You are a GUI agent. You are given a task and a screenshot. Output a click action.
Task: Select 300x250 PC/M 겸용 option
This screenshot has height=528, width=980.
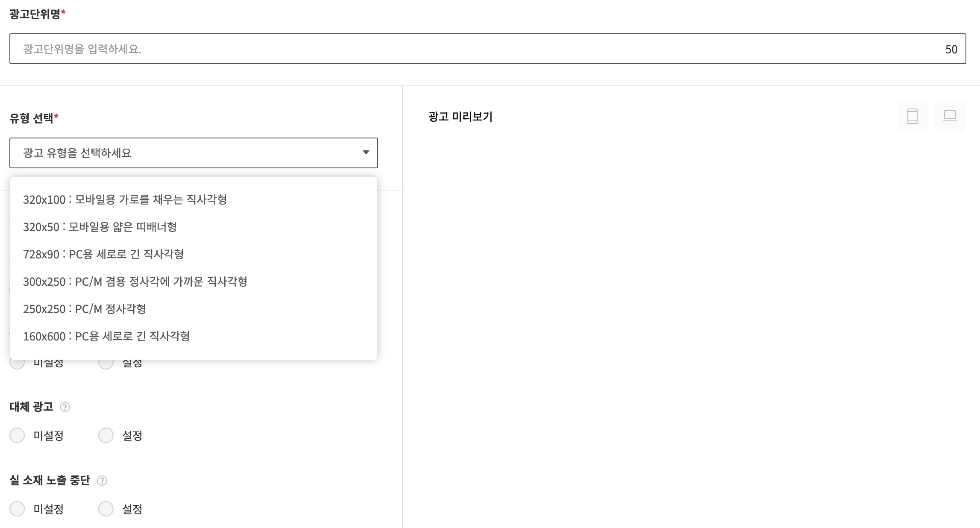135,282
